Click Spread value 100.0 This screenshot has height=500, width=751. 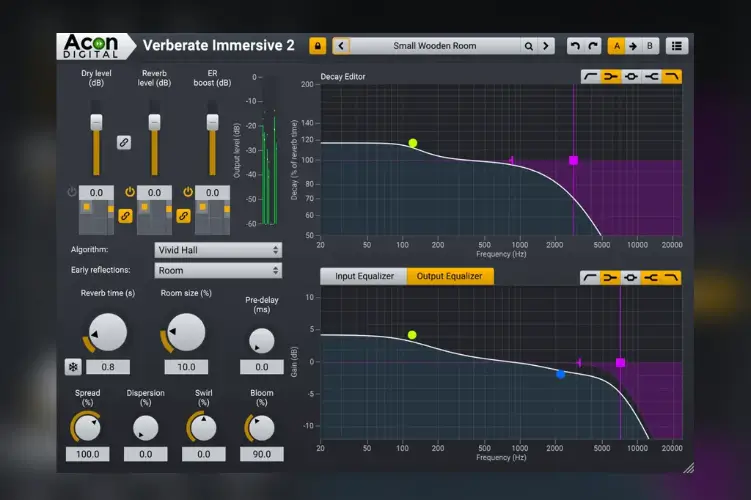click(88, 455)
